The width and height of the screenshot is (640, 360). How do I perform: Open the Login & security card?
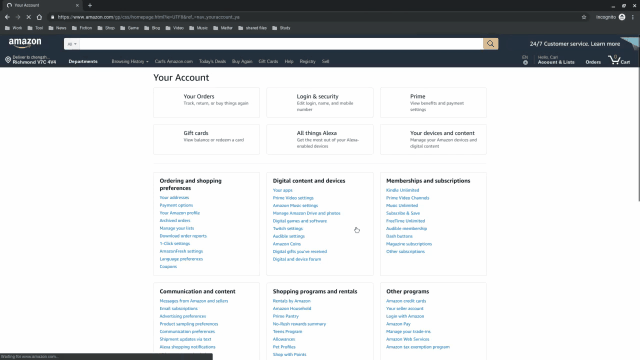pyautogui.click(x=320, y=102)
